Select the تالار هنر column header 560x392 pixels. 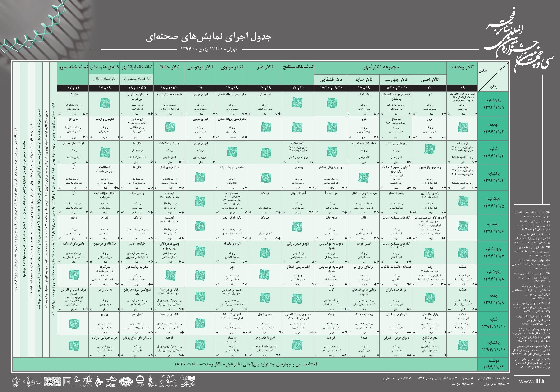265,73
